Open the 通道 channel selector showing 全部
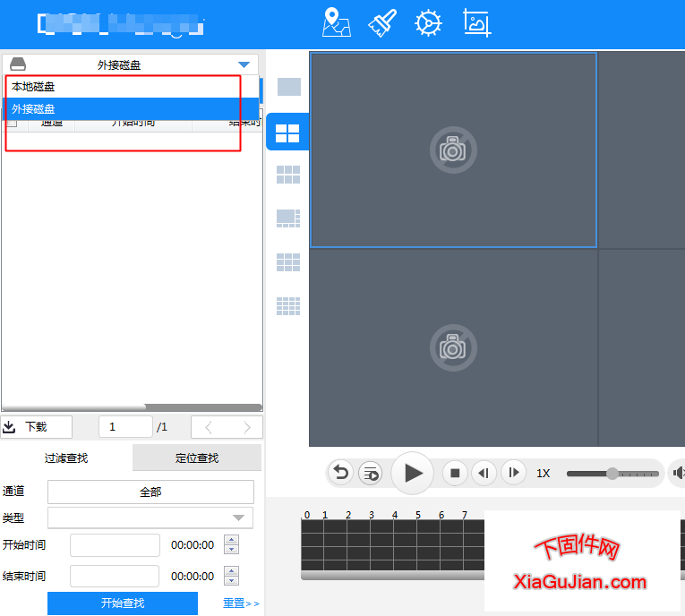The width and height of the screenshot is (685, 616). coord(150,492)
